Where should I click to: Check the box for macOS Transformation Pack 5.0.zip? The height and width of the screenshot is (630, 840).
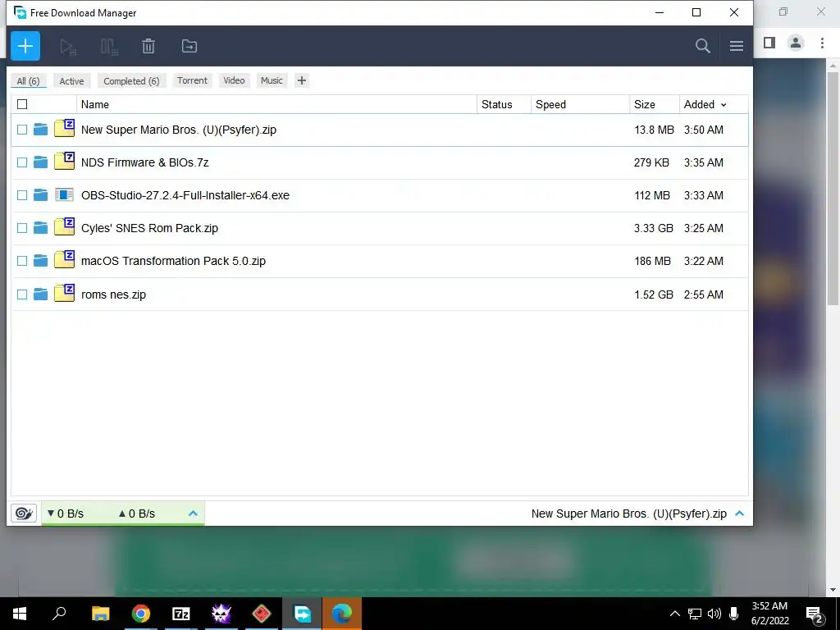[22, 261]
